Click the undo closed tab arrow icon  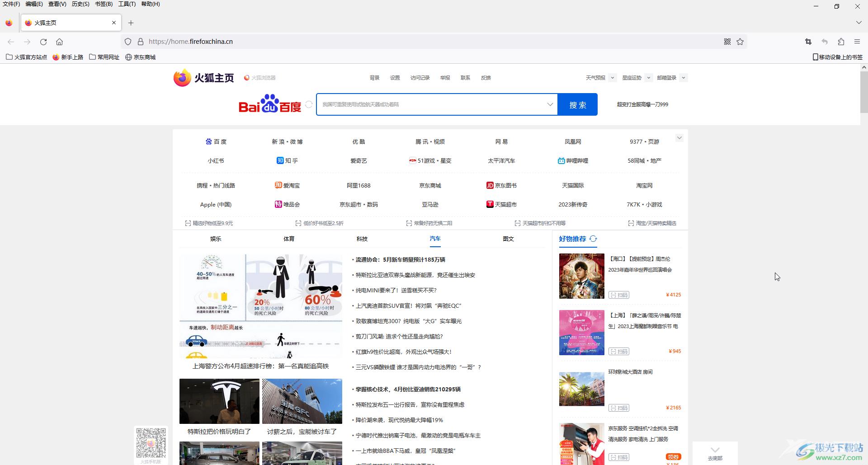(825, 42)
